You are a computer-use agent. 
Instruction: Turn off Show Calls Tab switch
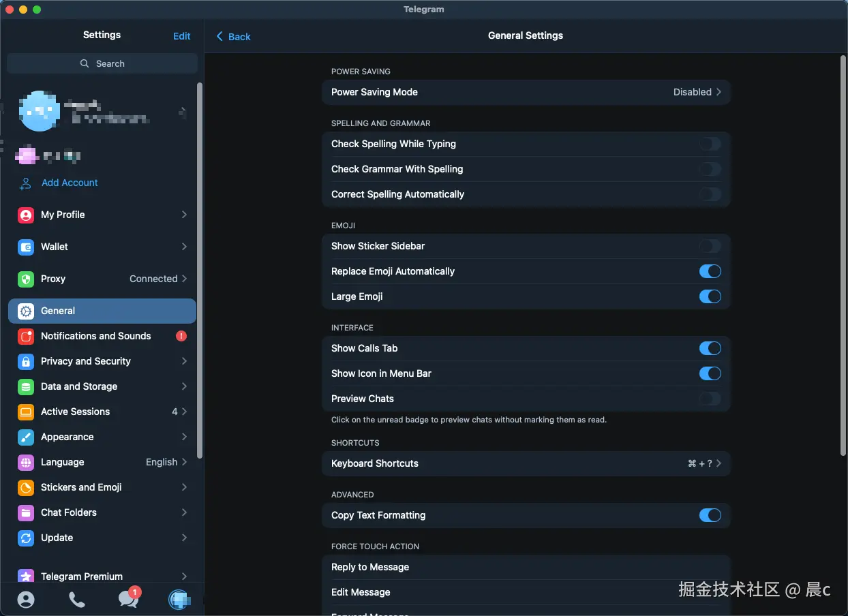click(x=710, y=348)
